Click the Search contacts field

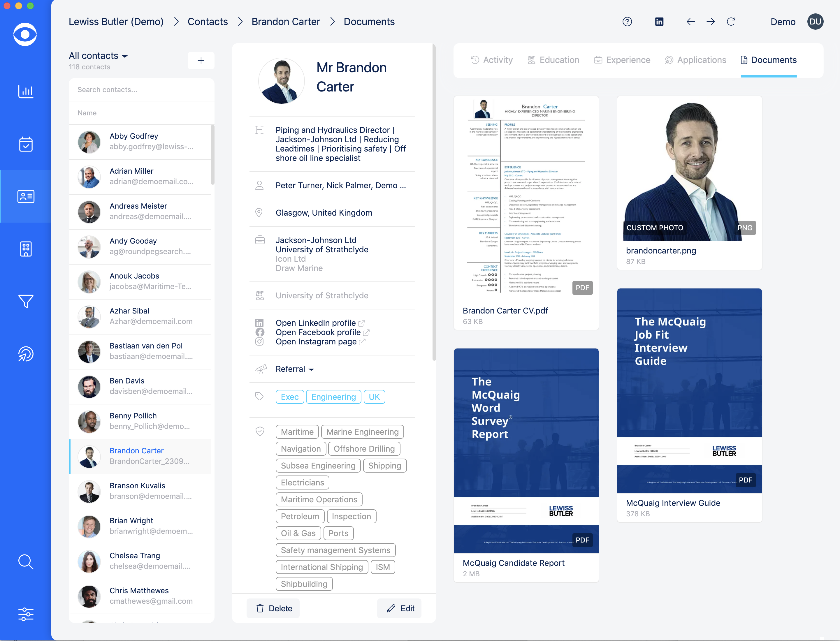[x=141, y=90]
